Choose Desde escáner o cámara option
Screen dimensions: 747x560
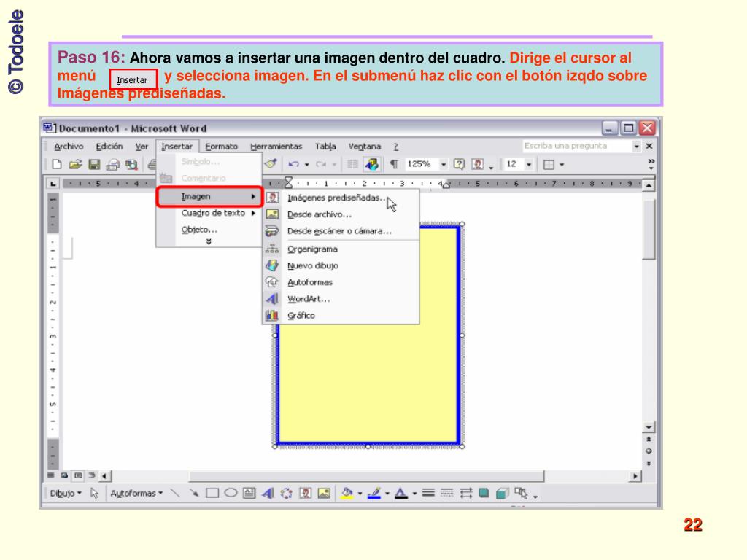pyautogui.click(x=341, y=231)
